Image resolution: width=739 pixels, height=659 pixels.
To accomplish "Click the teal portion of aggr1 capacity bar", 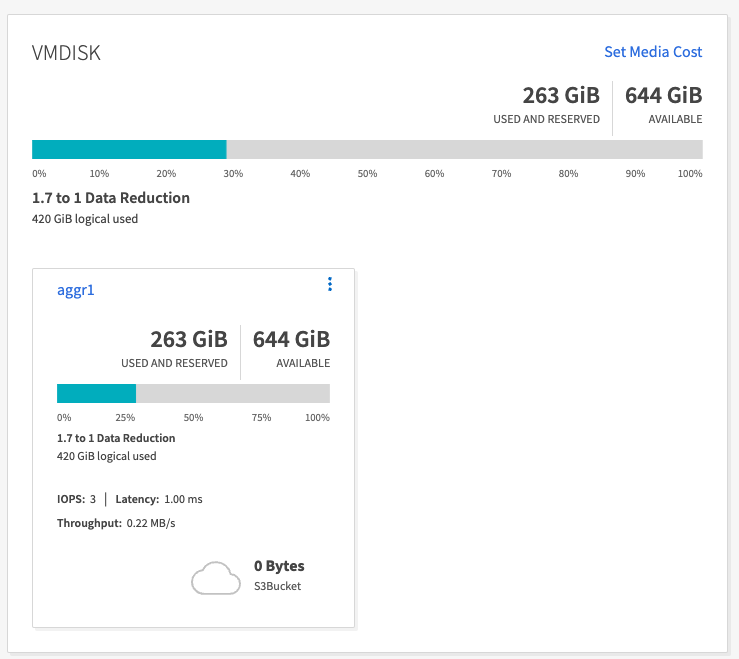I will coord(96,393).
